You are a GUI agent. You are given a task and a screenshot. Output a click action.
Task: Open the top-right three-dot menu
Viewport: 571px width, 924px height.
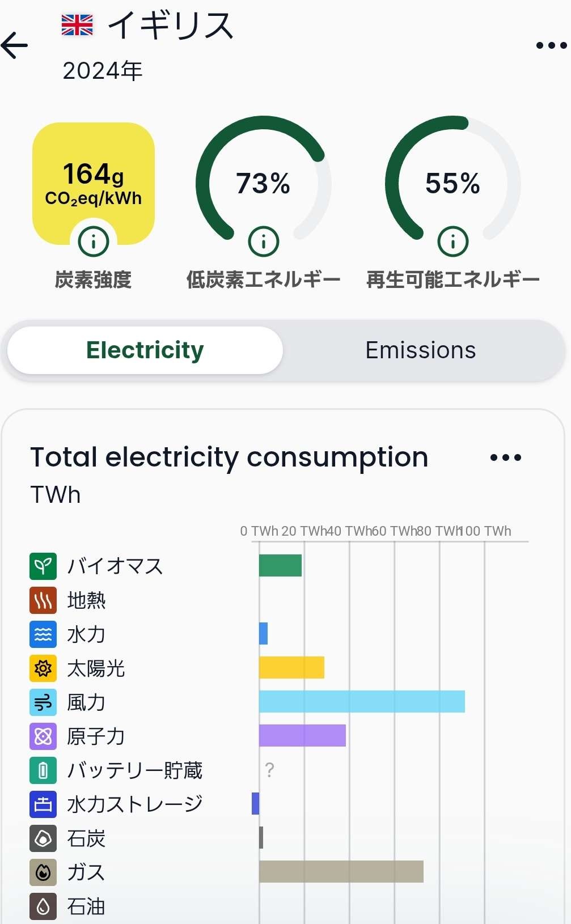click(551, 45)
